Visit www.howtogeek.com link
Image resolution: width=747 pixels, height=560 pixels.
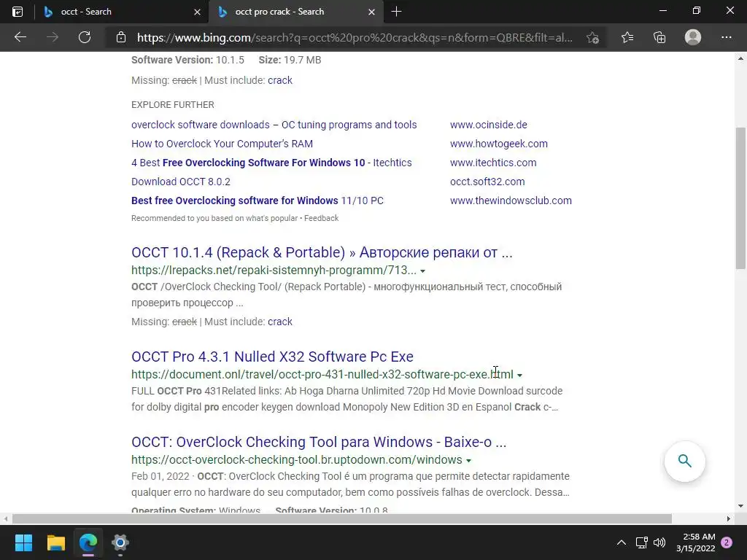click(x=499, y=144)
